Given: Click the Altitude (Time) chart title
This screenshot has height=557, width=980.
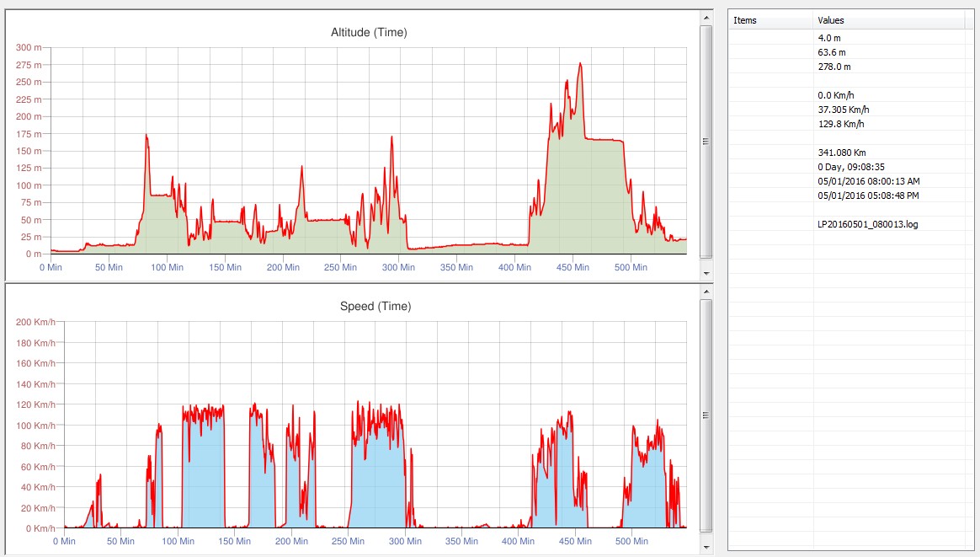Looking at the screenshot, I should [368, 33].
